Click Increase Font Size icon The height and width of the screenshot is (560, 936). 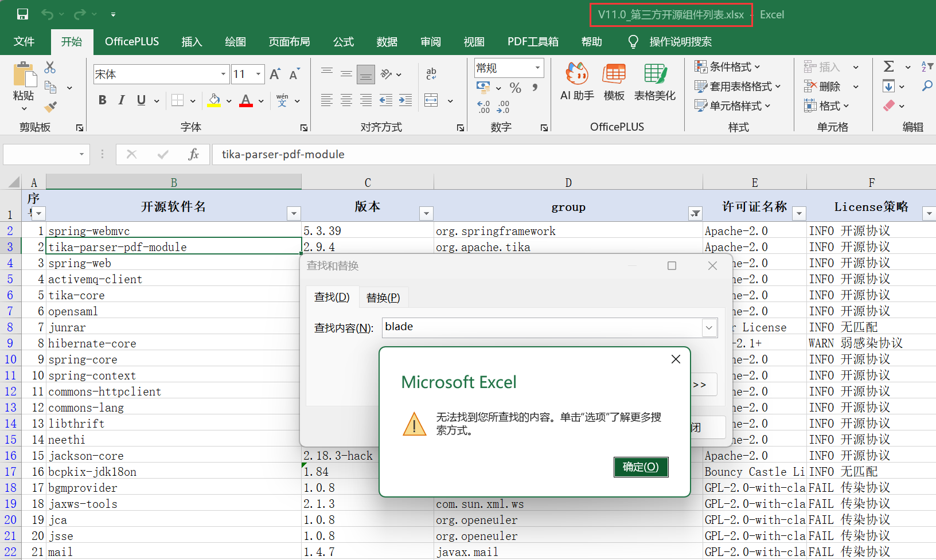[275, 74]
